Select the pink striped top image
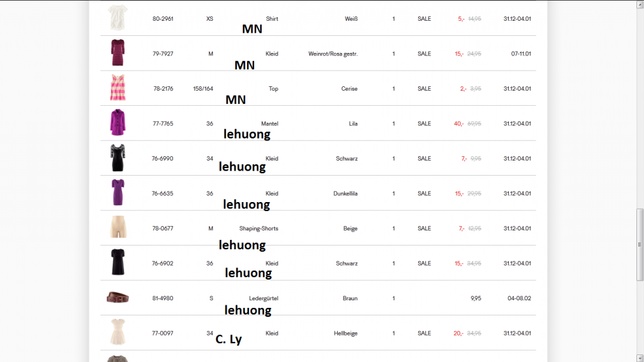Screen dimensions: 644x362 point(118,88)
